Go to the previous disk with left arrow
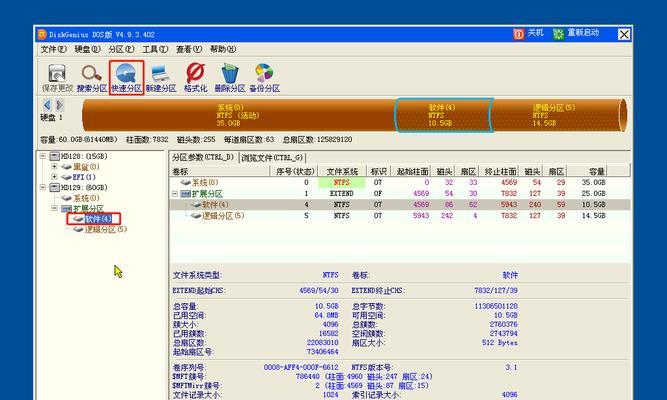Screen dimensions: 667x400 pyautogui.click(x=47, y=105)
